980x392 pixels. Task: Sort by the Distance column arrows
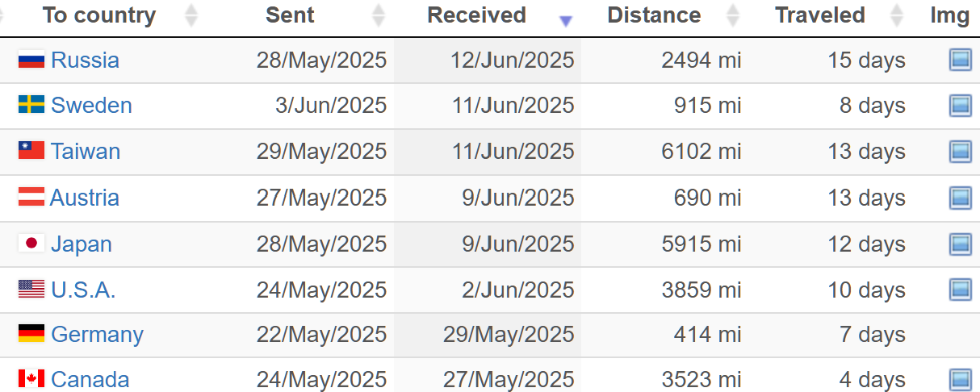pyautogui.click(x=732, y=15)
